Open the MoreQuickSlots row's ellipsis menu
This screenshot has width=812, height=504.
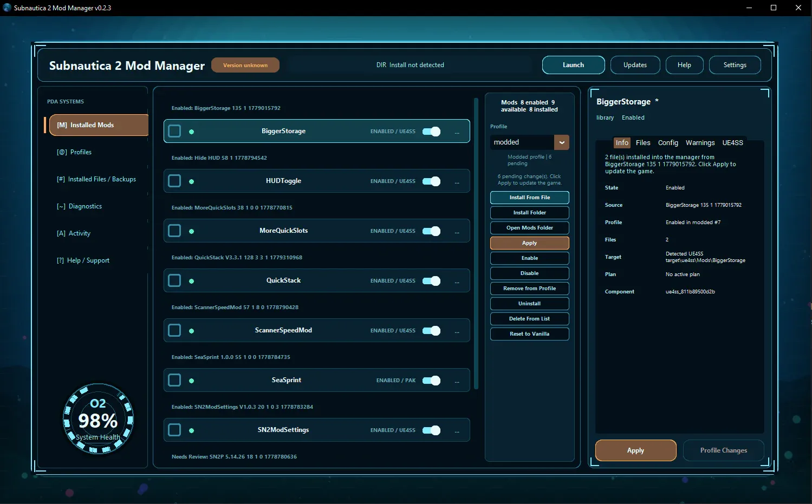(x=457, y=231)
